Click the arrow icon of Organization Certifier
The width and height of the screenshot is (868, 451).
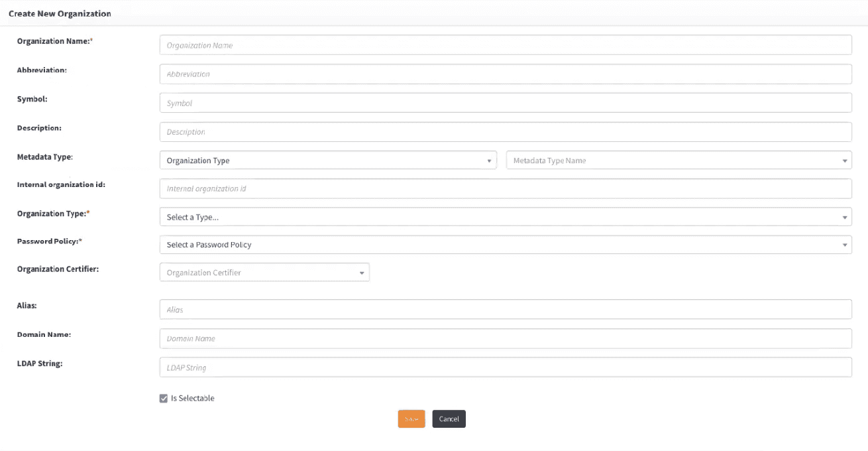(x=362, y=273)
